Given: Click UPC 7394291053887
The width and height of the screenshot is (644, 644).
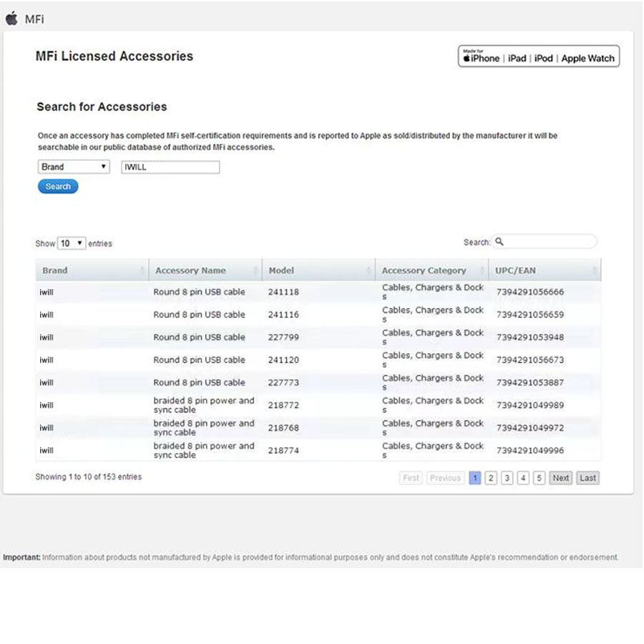Looking at the screenshot, I should point(530,382).
